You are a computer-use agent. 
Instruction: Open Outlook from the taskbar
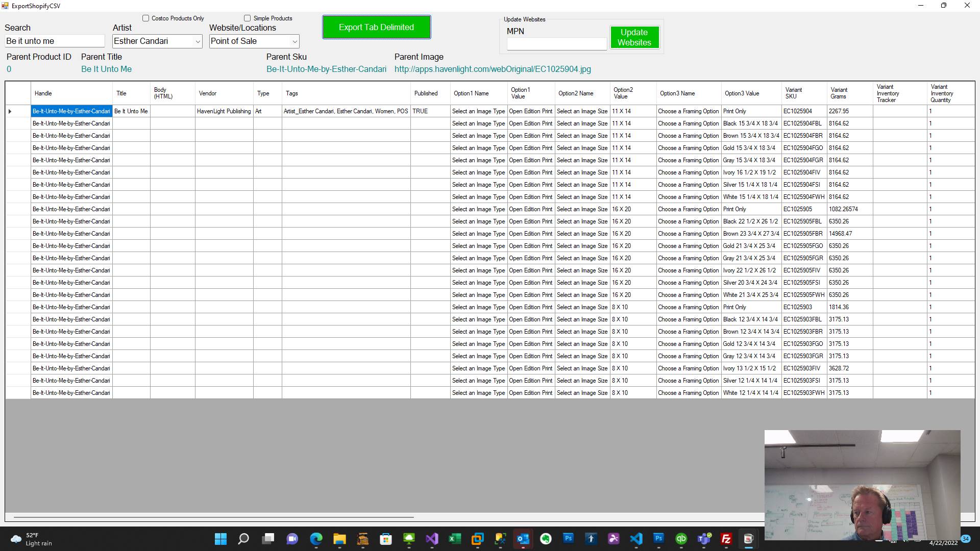(x=523, y=539)
